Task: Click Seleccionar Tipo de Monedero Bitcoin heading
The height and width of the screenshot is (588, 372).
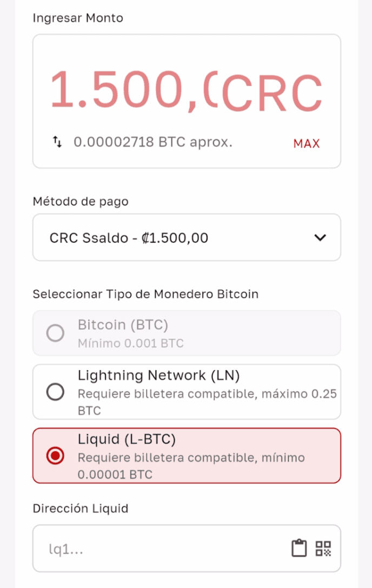Action: tap(145, 294)
